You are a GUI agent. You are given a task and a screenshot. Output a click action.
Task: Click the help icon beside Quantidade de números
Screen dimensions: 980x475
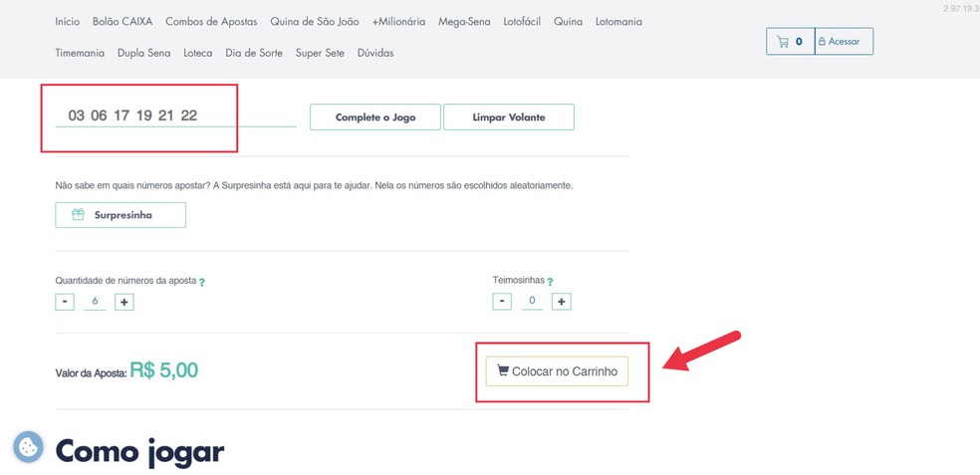[202, 282]
